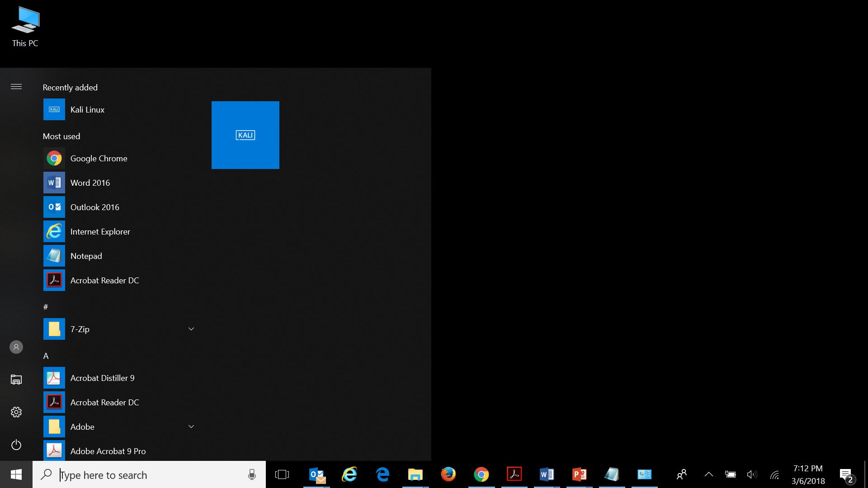
Task: Switch to PowerPoint on the taskbar
Action: pos(579,474)
